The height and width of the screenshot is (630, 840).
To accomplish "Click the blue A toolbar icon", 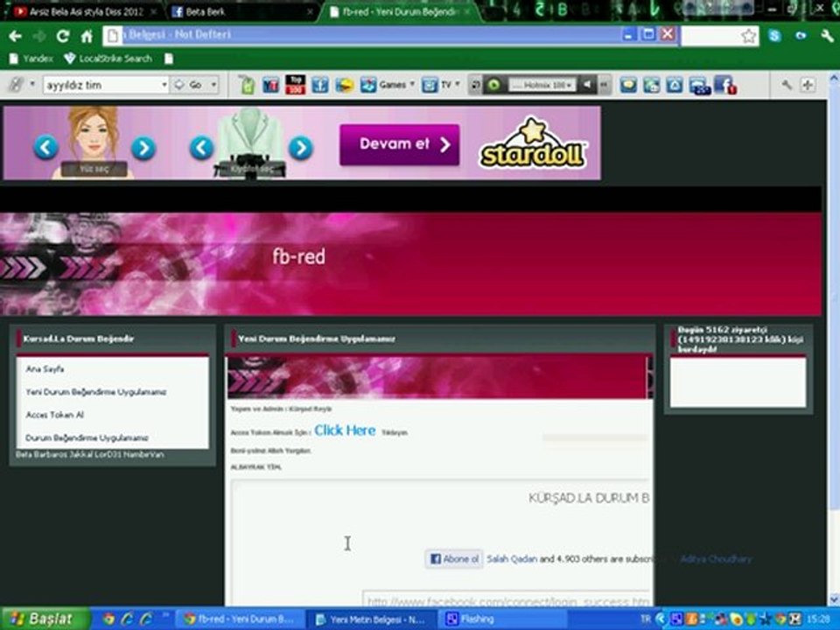I will tap(675, 85).
